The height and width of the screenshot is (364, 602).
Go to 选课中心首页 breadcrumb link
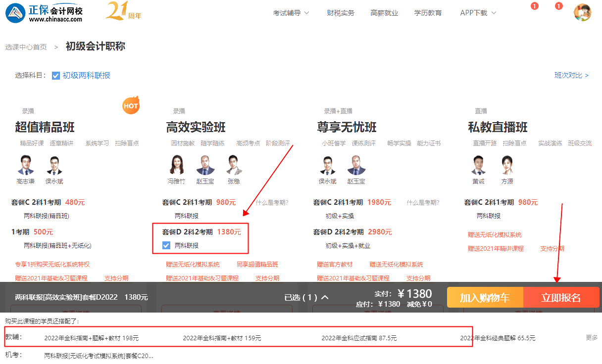coord(26,47)
